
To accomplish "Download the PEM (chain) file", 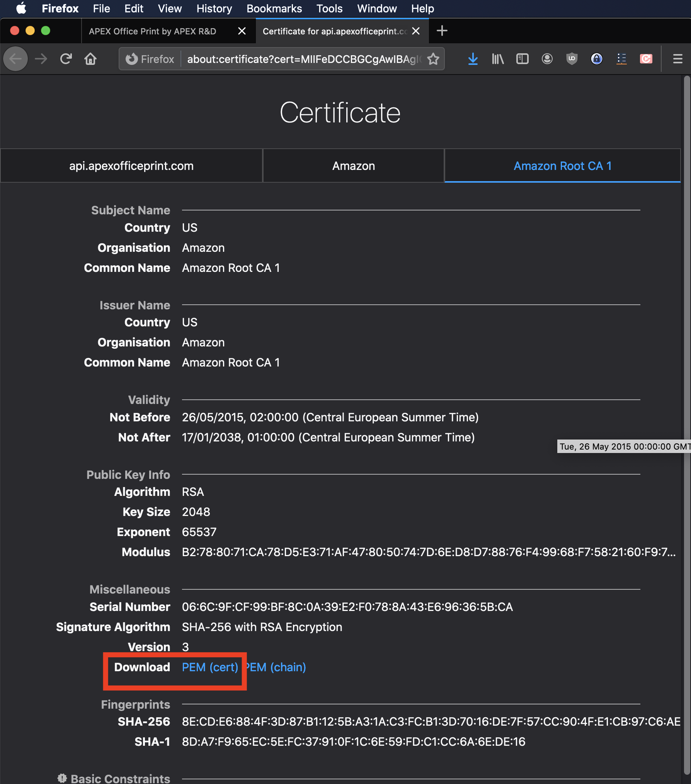I will point(276,667).
